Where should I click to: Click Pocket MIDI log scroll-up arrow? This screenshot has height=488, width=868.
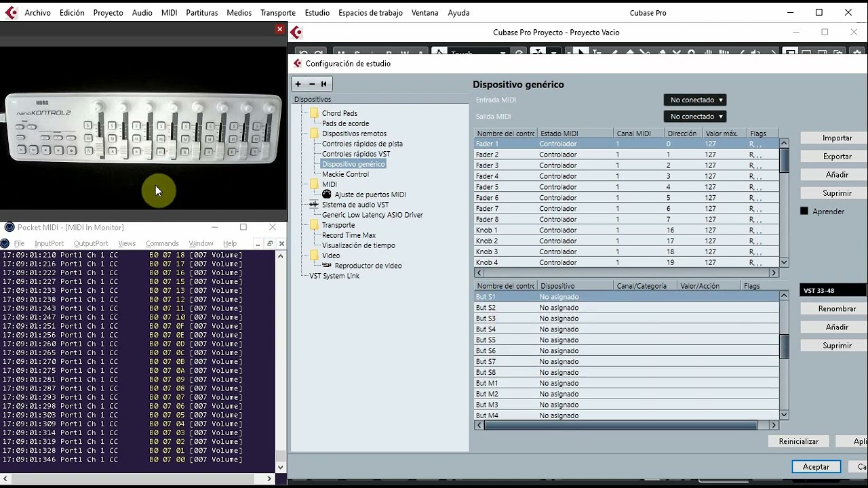(281, 256)
